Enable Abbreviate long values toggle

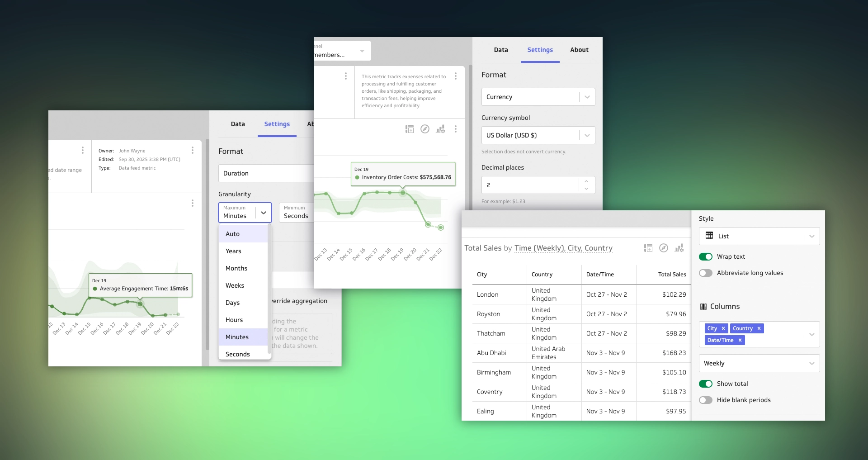706,273
